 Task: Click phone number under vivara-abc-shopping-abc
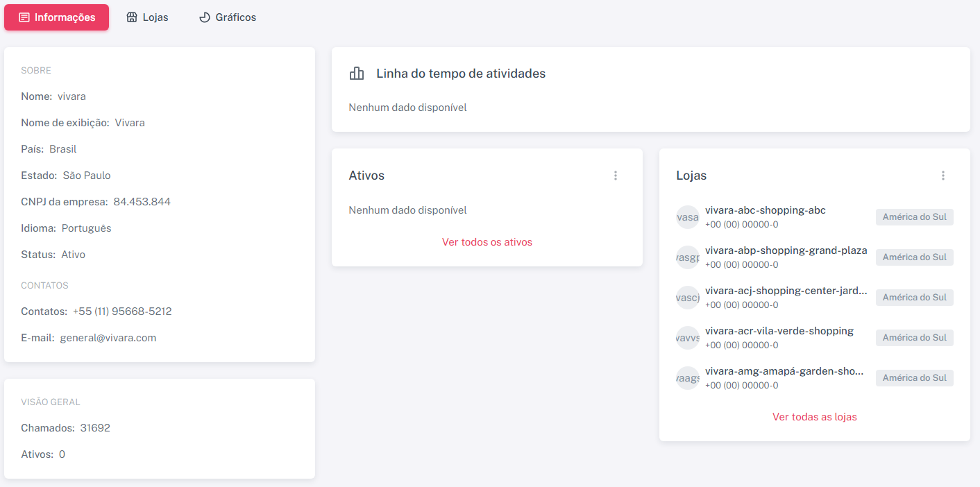[742, 224]
